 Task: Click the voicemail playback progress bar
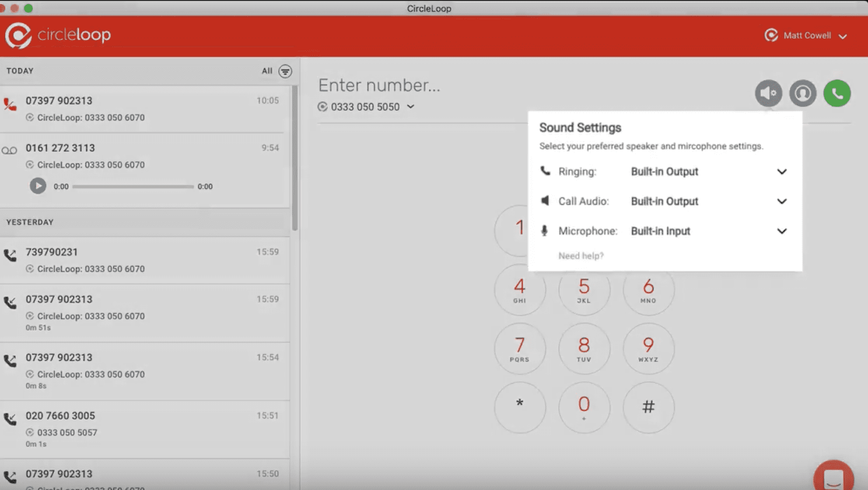pyautogui.click(x=133, y=187)
